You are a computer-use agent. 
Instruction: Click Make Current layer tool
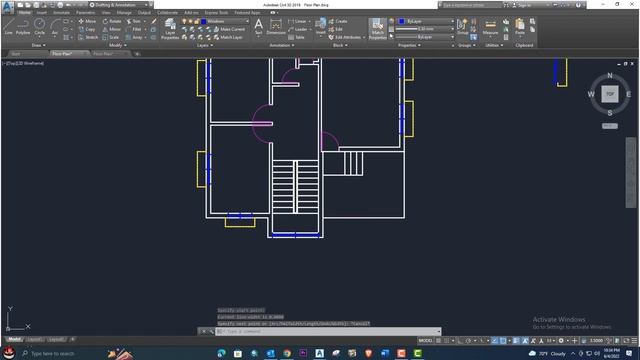[229, 29]
